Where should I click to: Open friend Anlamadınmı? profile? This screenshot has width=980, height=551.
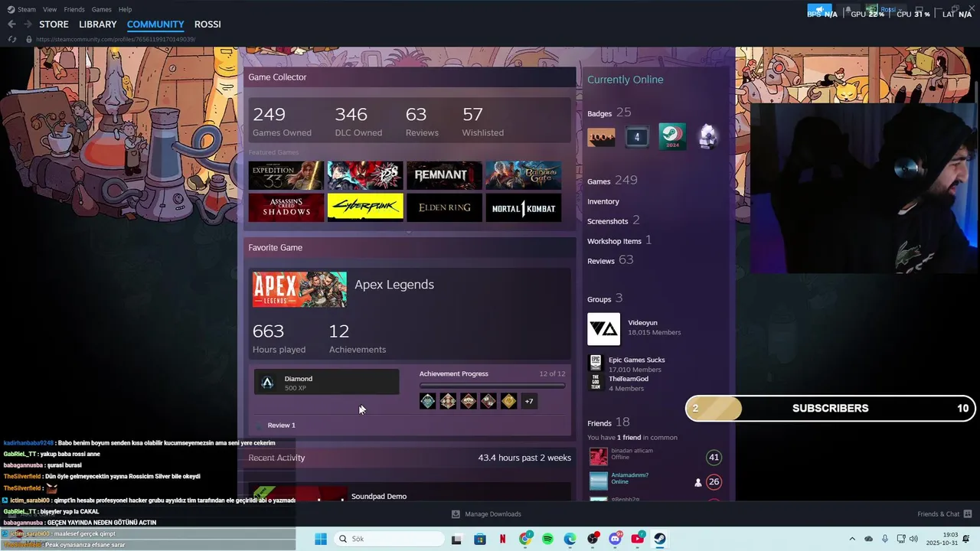(x=629, y=475)
